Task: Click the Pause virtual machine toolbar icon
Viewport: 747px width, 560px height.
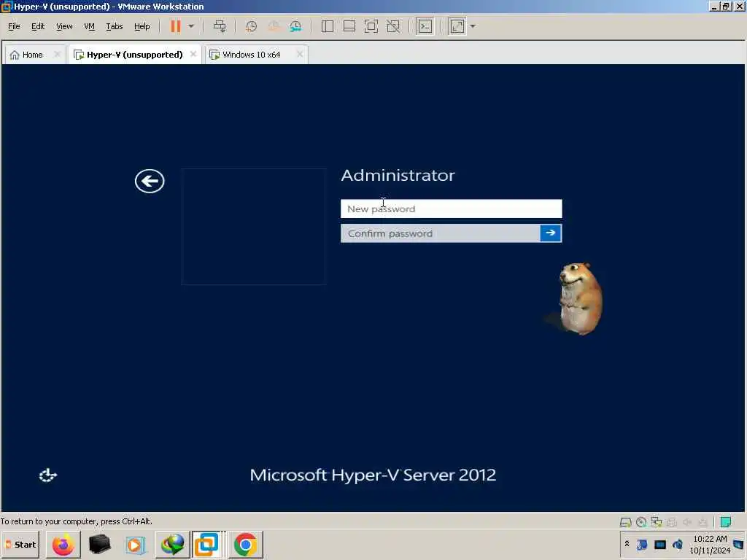Action: click(176, 26)
